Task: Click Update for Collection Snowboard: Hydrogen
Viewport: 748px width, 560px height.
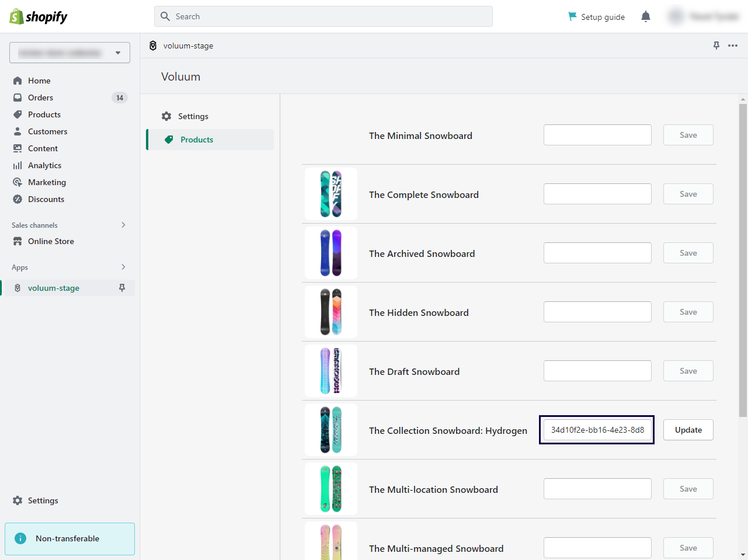Action: [688, 430]
